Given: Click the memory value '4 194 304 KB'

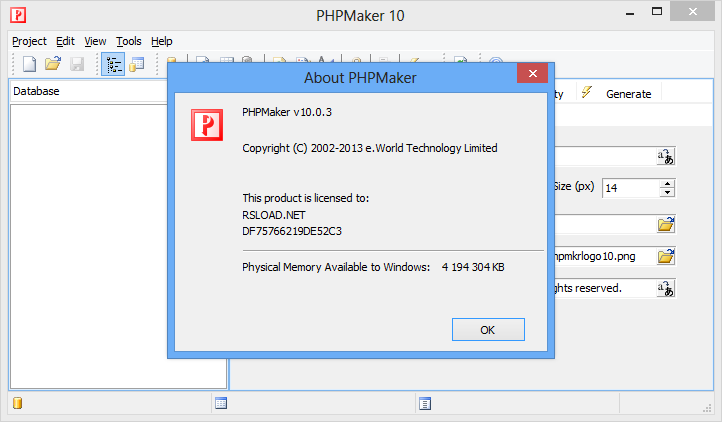Looking at the screenshot, I should (473, 267).
